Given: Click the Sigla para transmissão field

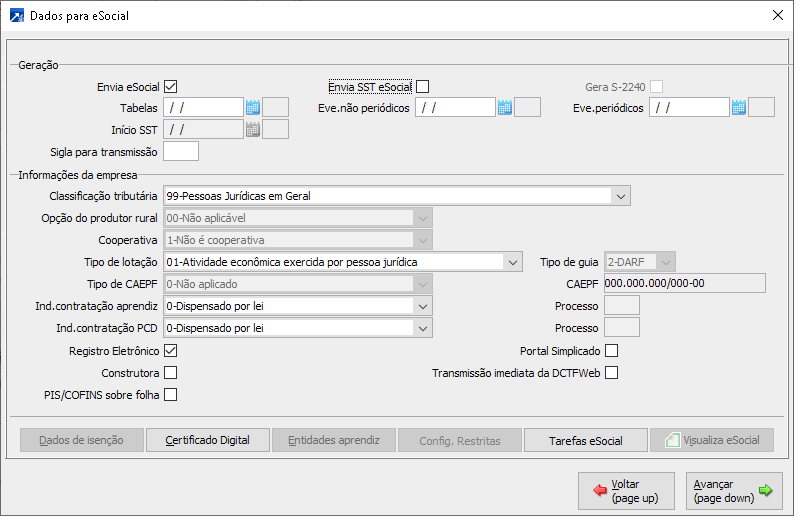Looking at the screenshot, I should 181,151.
